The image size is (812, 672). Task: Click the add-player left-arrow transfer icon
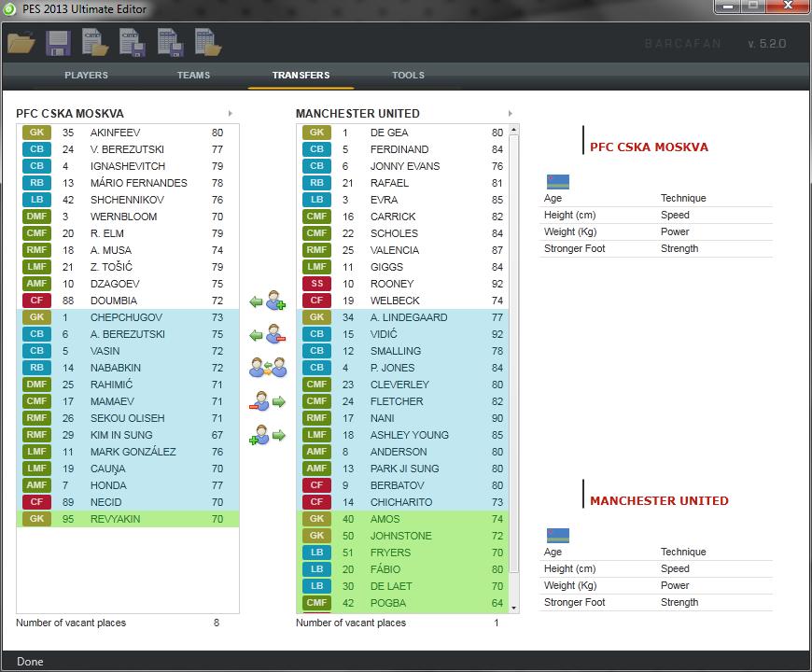pos(268,301)
